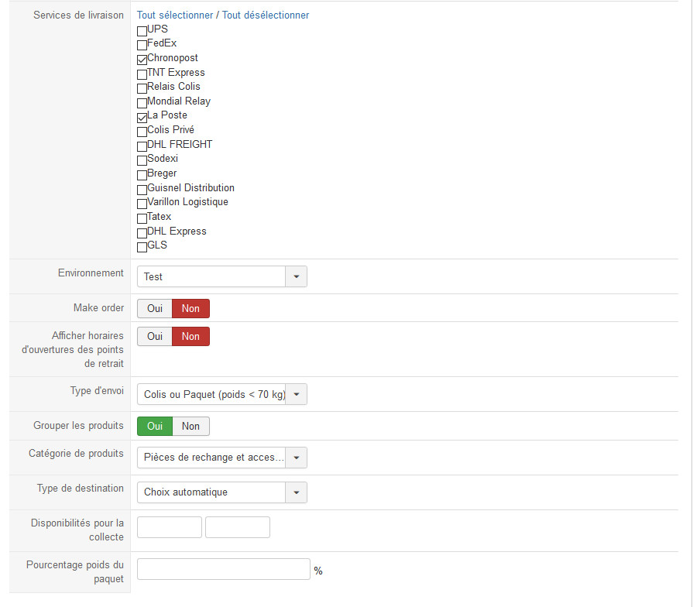Uncheck the Chronopost checkbox

pos(142,60)
